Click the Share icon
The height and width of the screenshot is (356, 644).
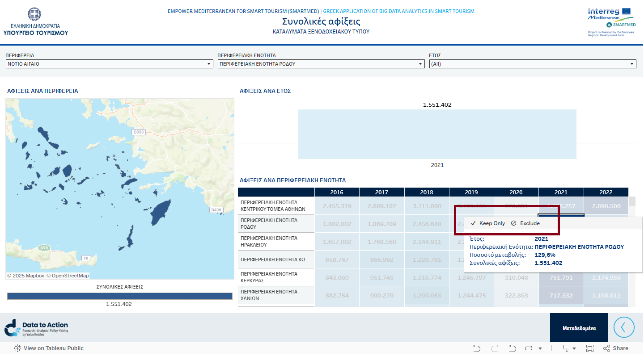tap(615, 348)
